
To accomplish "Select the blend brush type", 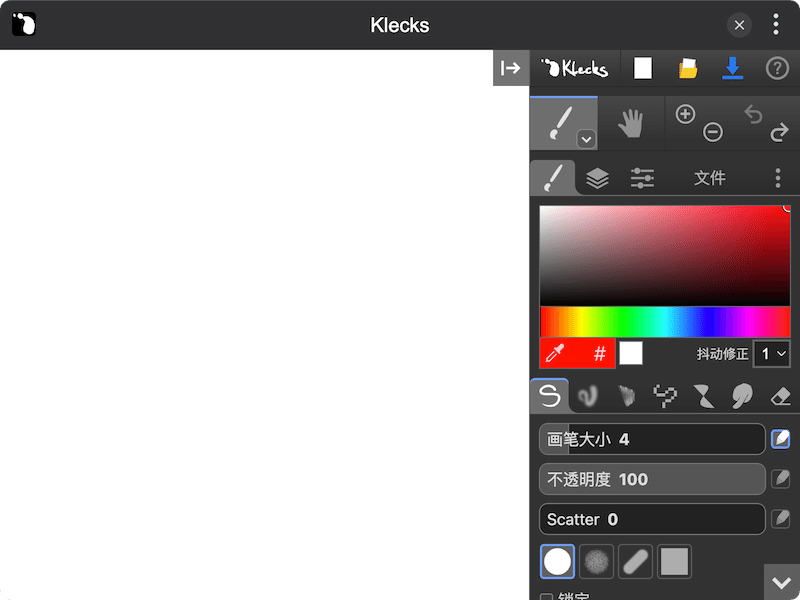I will point(588,396).
